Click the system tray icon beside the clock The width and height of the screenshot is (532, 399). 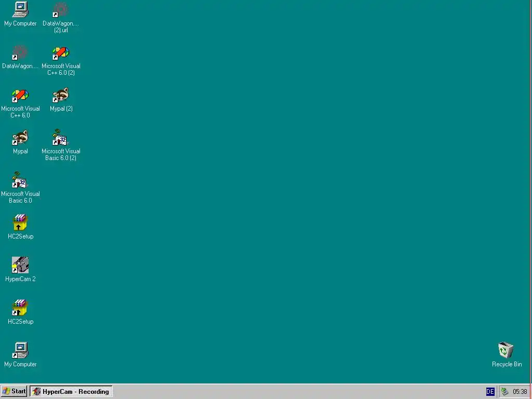505,392
